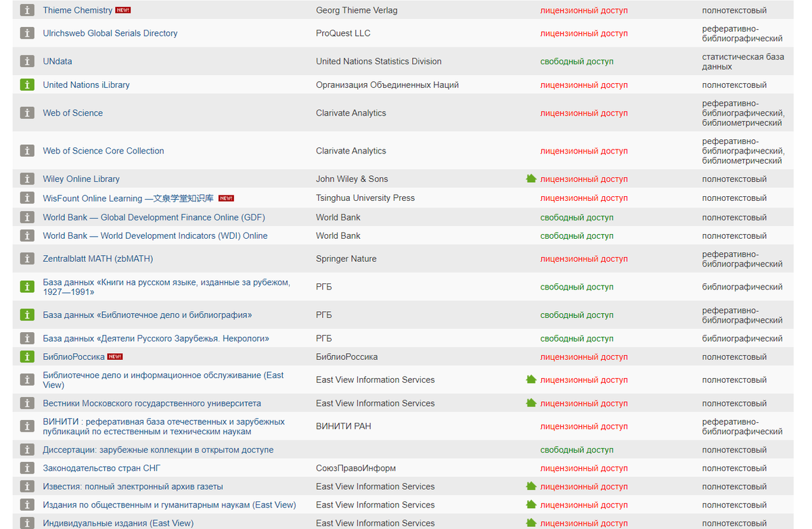Open Издания по общественным и гуманитарным наукам link
The width and height of the screenshot is (812, 529).
(170, 505)
